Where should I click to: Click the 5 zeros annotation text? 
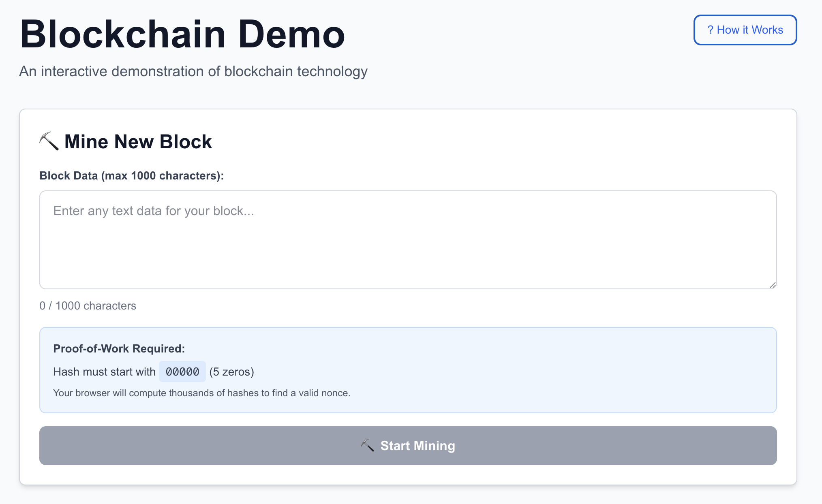point(232,372)
